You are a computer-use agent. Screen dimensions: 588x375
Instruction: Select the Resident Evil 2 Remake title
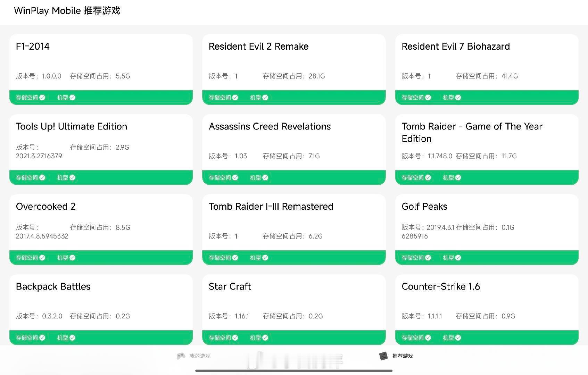259,46
